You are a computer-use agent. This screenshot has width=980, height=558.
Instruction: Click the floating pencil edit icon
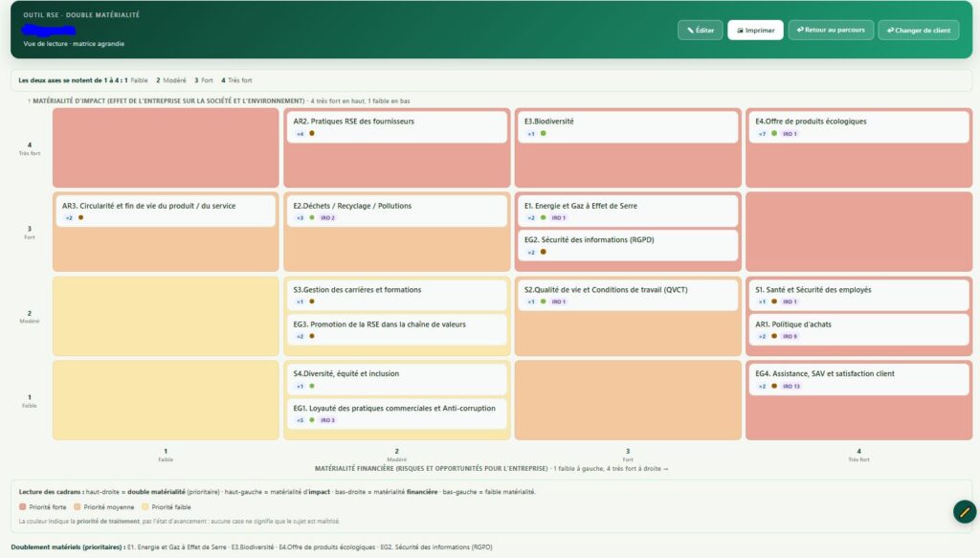coord(965,512)
